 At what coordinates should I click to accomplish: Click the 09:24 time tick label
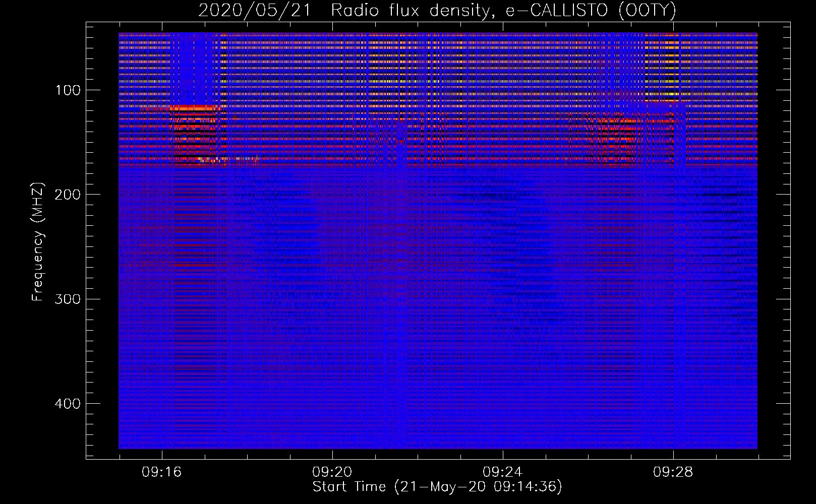[503, 472]
